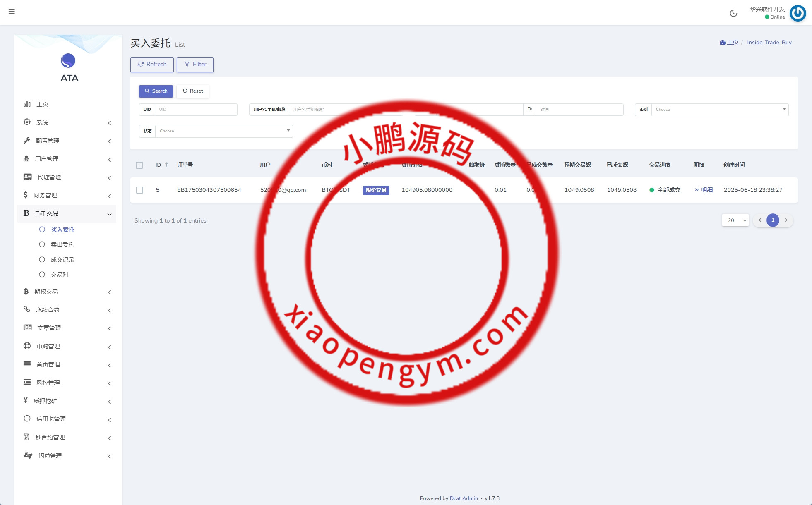Image resolution: width=812 pixels, height=505 pixels.
Task: Select the 卖出委托 radio menu item
Action: (x=62, y=244)
